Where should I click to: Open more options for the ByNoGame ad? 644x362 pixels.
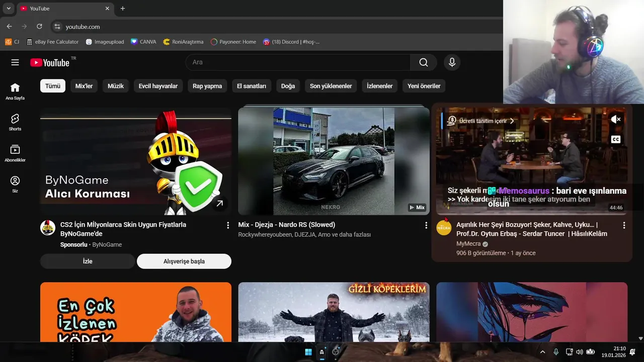pos(228,225)
